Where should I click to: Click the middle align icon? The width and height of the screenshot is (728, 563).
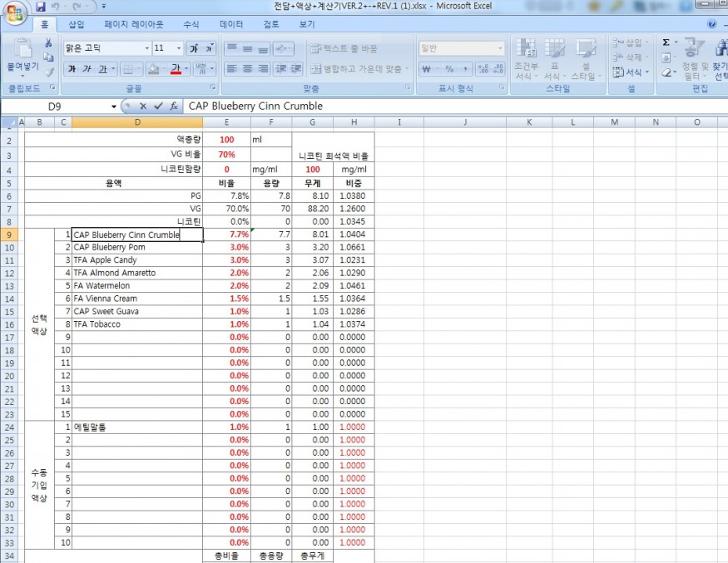pyautogui.click(x=247, y=48)
